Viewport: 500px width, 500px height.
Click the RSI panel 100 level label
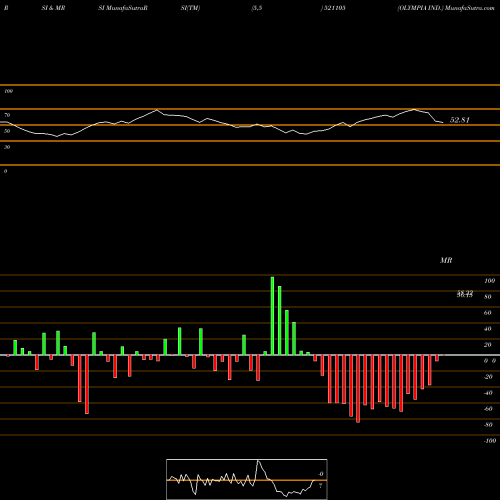coord(8,91)
